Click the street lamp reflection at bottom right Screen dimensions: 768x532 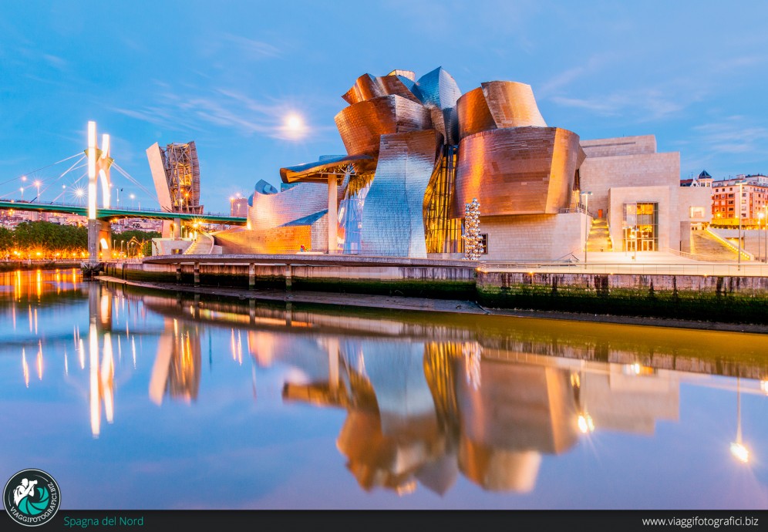pos(739,451)
